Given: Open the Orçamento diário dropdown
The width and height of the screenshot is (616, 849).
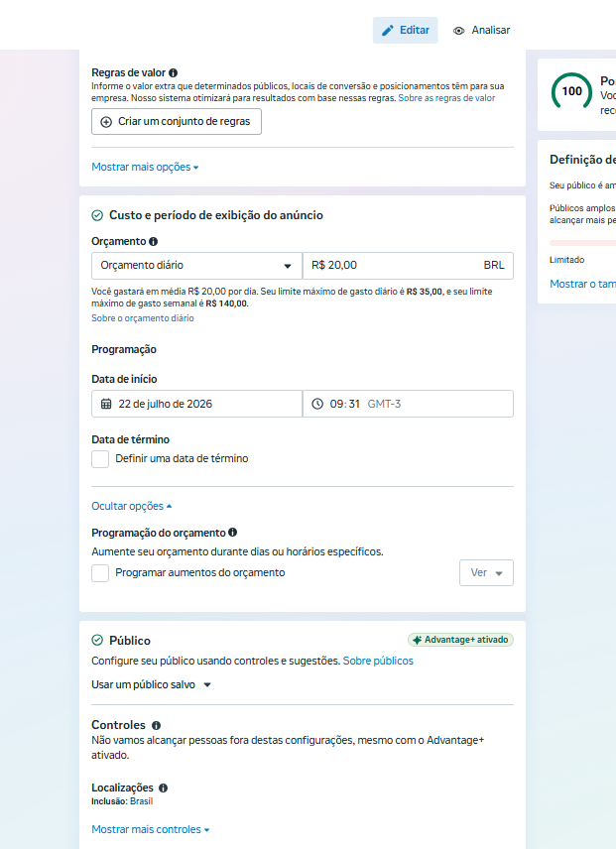Looking at the screenshot, I should [196, 266].
